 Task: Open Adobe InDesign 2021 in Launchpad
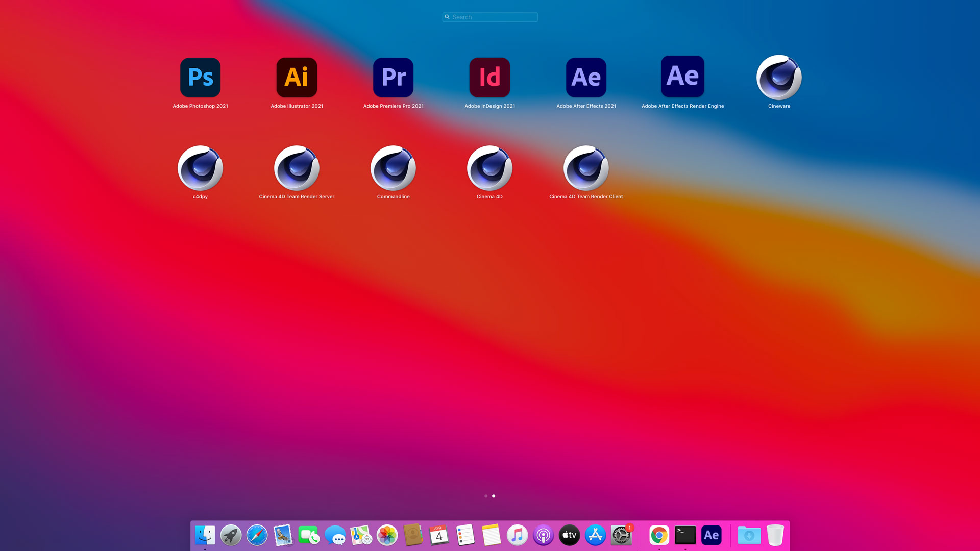pos(489,78)
